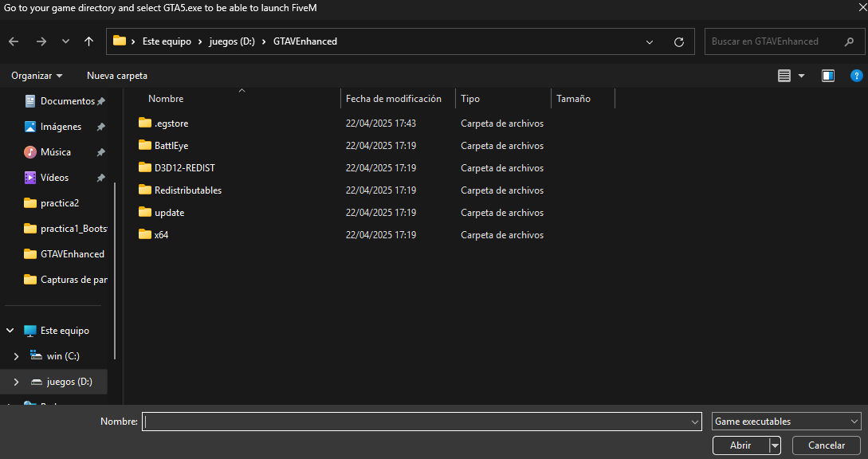868x459 pixels.
Task: Change view layout icon
Action: point(784,76)
